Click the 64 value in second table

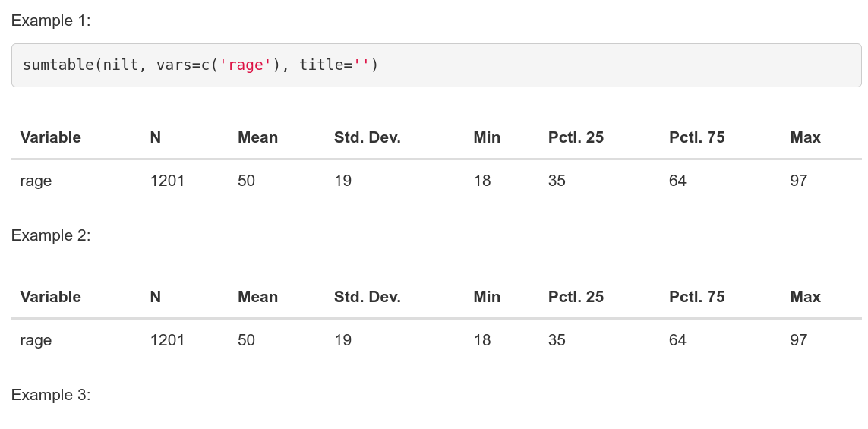pos(677,340)
